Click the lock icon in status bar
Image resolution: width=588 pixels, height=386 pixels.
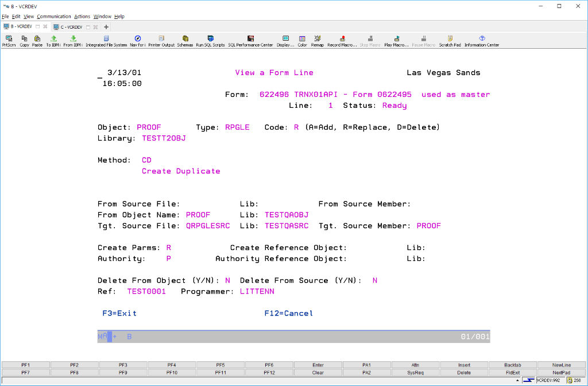point(570,380)
